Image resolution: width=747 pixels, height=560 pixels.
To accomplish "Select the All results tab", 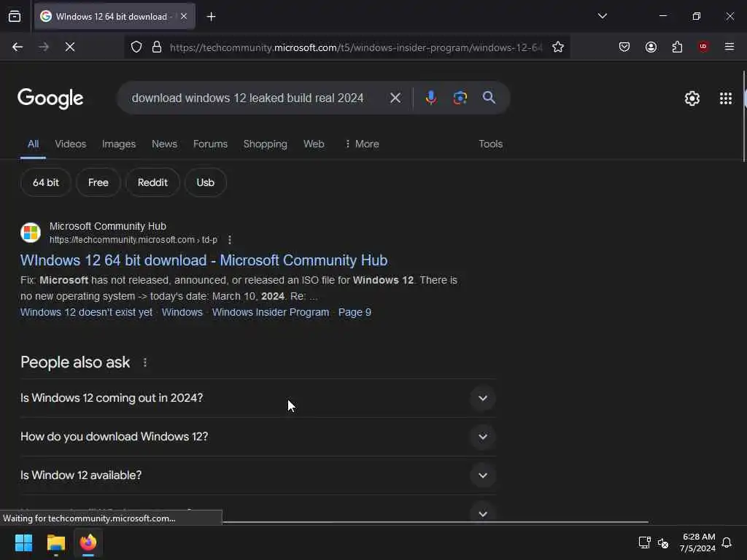I will coord(33,144).
